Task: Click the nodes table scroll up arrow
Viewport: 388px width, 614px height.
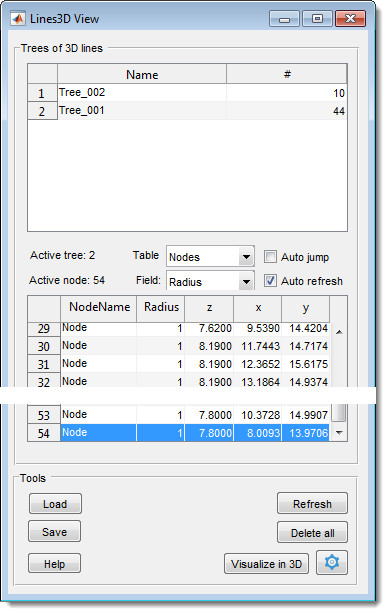Action: click(x=339, y=332)
